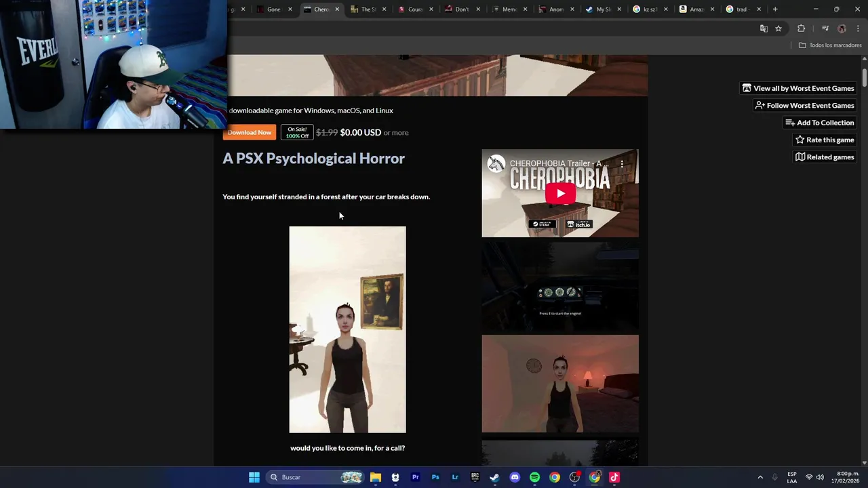This screenshot has height=488, width=868.
Task: Open the Chrome profile avatar
Action: click(842, 28)
